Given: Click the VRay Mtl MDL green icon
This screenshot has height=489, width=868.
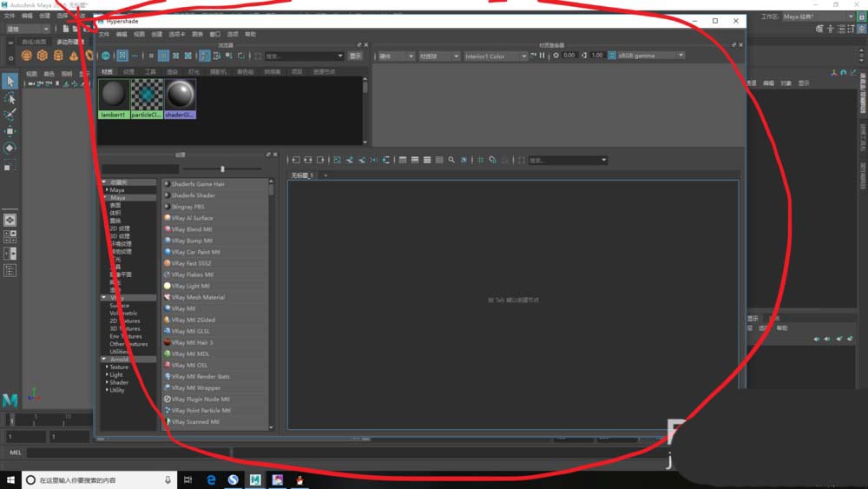Looking at the screenshot, I should click(168, 354).
